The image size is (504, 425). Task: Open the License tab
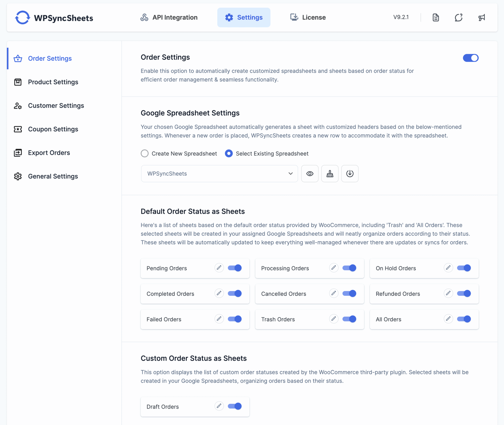(x=308, y=18)
